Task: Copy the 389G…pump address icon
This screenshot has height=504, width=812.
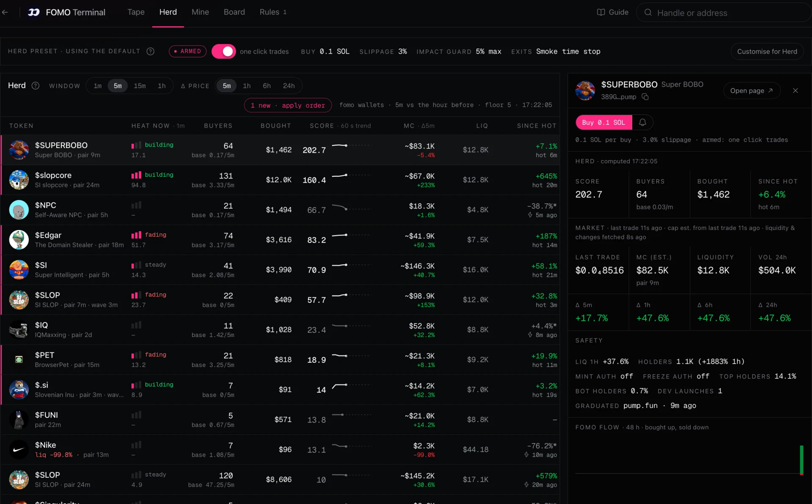Action: pyautogui.click(x=645, y=97)
